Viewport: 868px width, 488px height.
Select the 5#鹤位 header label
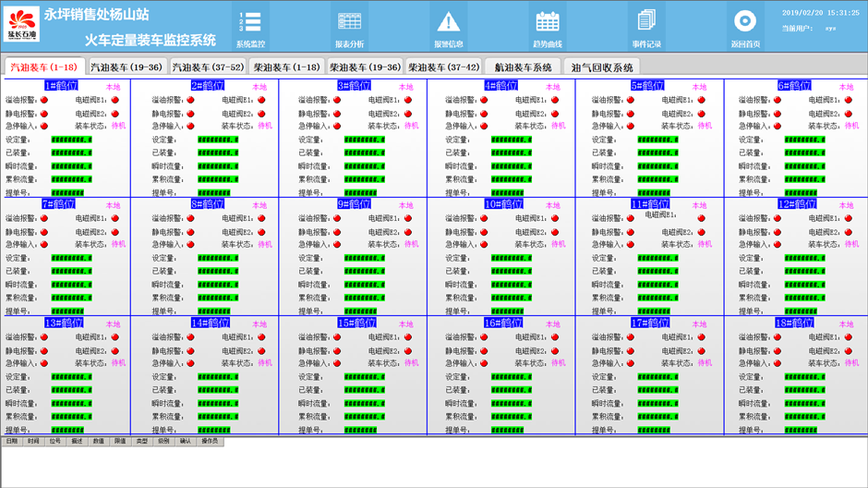coord(647,86)
